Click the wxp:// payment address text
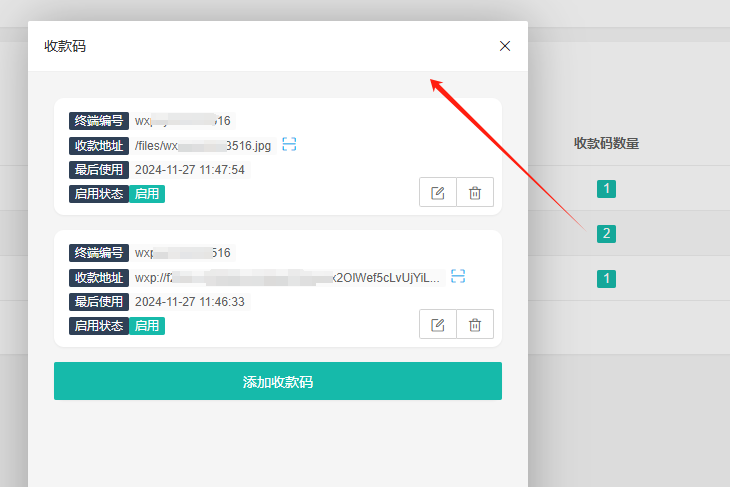The image size is (730, 487). point(287,277)
